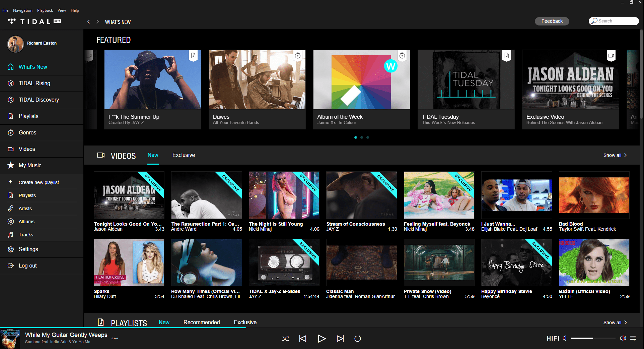The image size is (644, 349).
Task: Click the PLAYLISTS section document icon
Action: coord(101,322)
